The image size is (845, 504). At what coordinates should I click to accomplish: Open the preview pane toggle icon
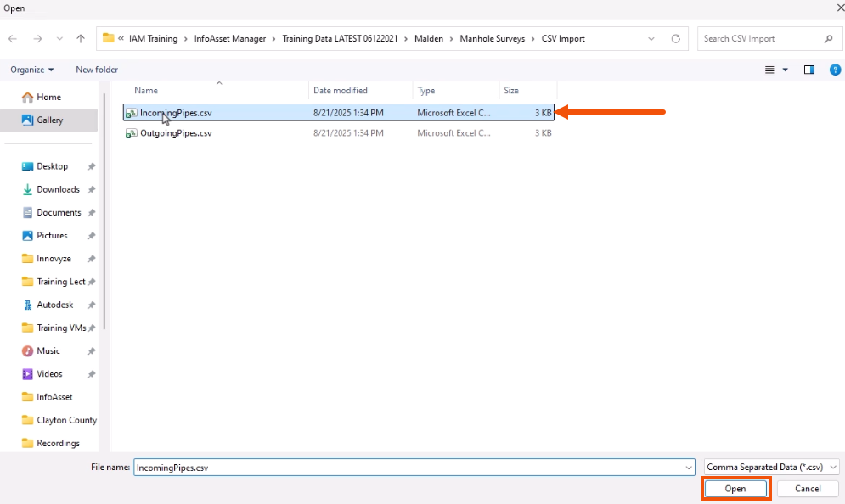tap(808, 70)
